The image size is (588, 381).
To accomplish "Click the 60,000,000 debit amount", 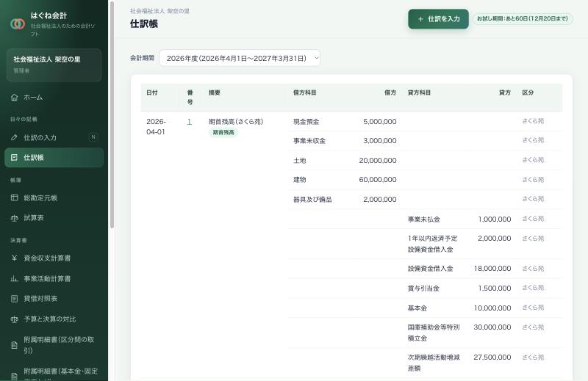I will 378,180.
